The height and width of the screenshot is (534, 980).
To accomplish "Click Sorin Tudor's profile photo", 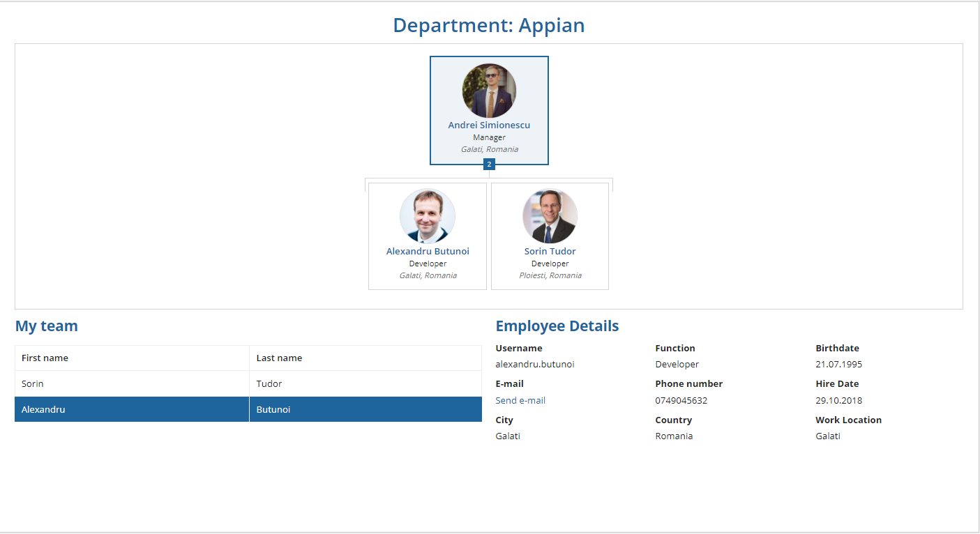I will pyautogui.click(x=550, y=216).
